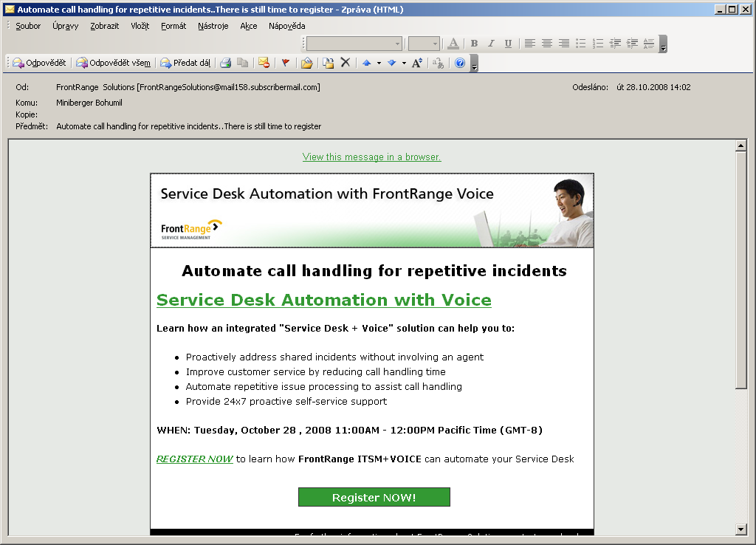Open the Zobrazit menu
The width and height of the screenshot is (756, 545).
[104, 26]
